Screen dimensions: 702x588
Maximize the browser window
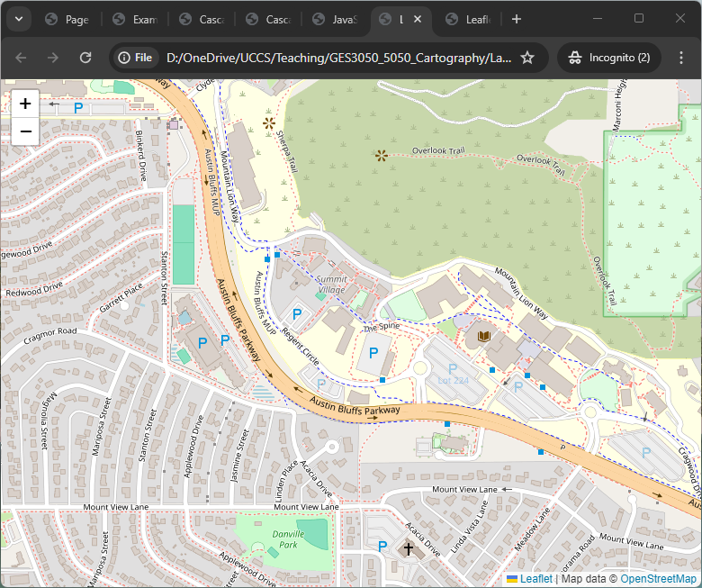[639, 18]
